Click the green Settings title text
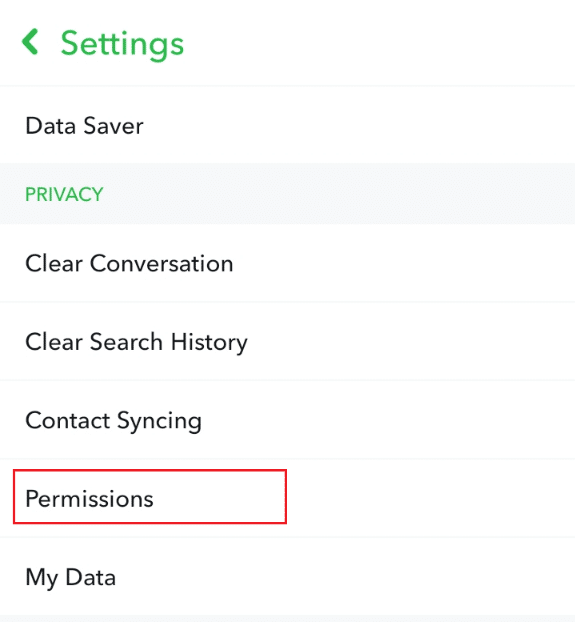 coord(122,44)
